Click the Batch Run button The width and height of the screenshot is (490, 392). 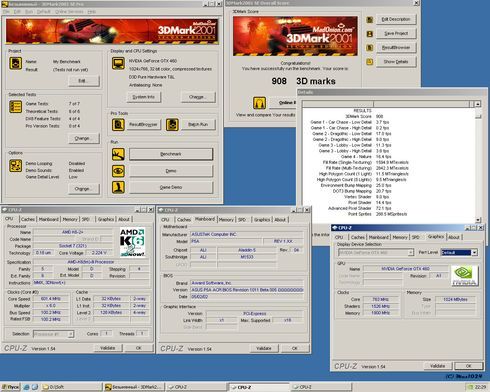(x=198, y=124)
